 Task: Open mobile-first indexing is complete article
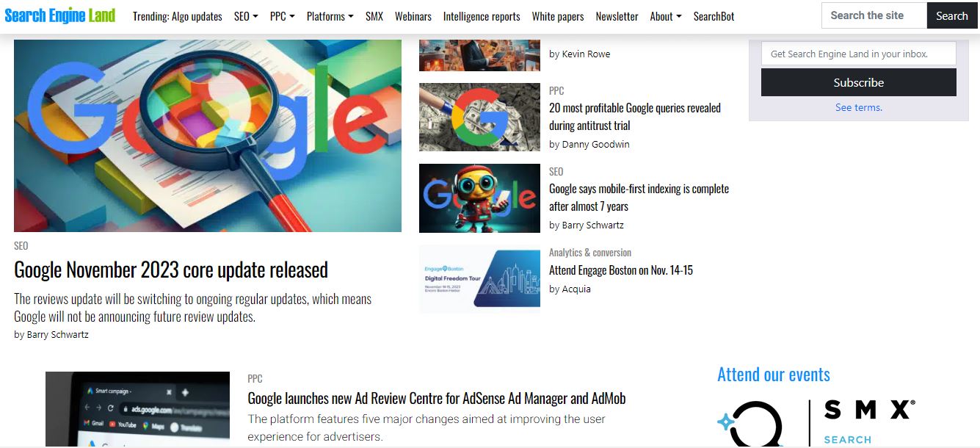point(639,198)
